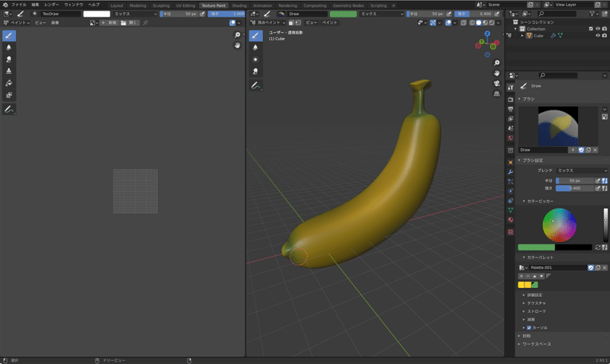This screenshot has width=610, height=364.
Task: Select the Clone stamp tool in the image editor
Action: pos(9,71)
